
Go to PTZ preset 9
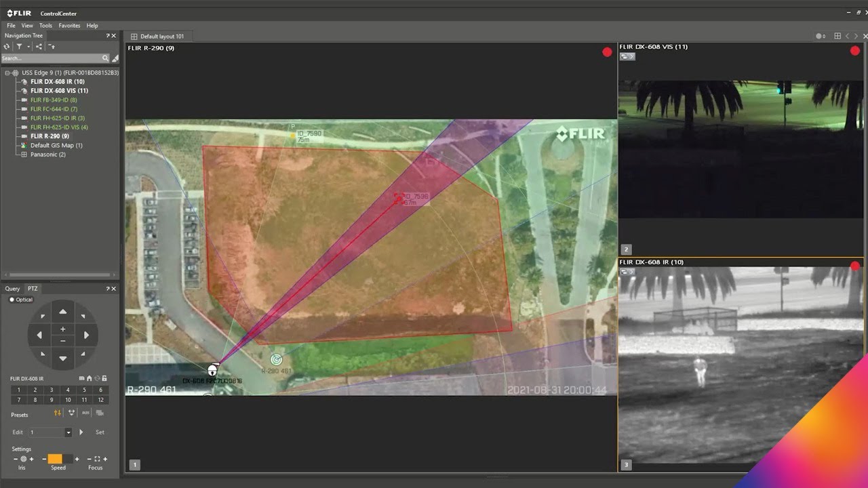pyautogui.click(x=52, y=400)
